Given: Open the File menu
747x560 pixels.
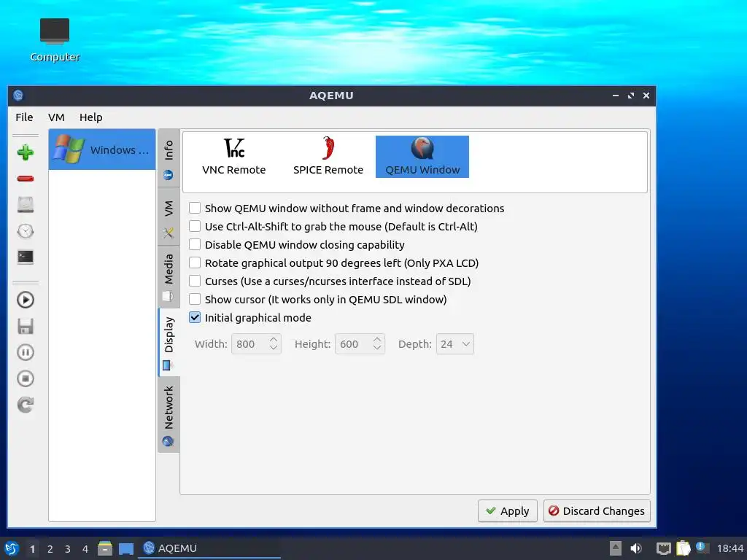Looking at the screenshot, I should pyautogui.click(x=24, y=117).
